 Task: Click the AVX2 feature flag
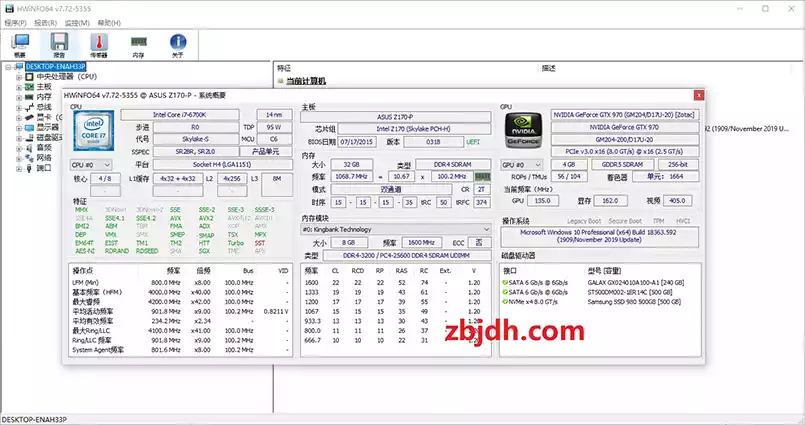(206, 218)
